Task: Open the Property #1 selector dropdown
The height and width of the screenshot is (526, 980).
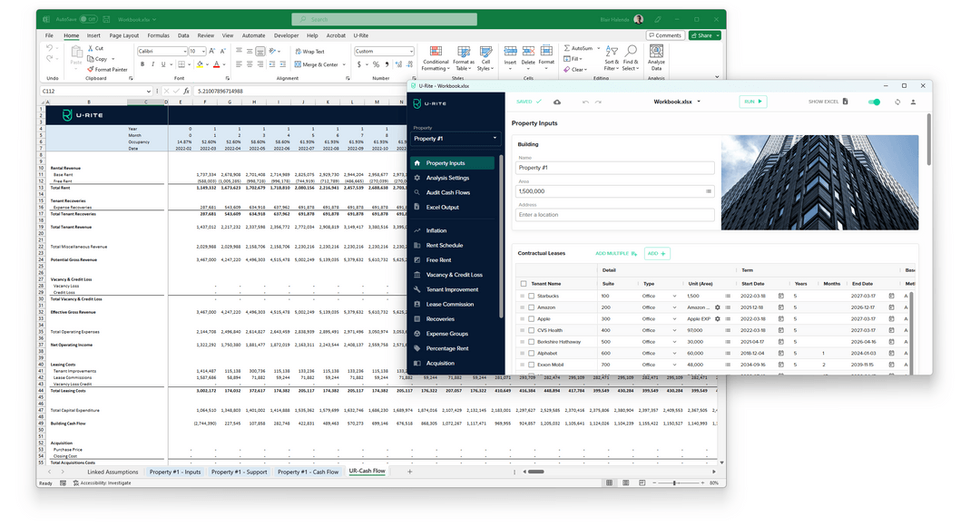Action: point(456,139)
